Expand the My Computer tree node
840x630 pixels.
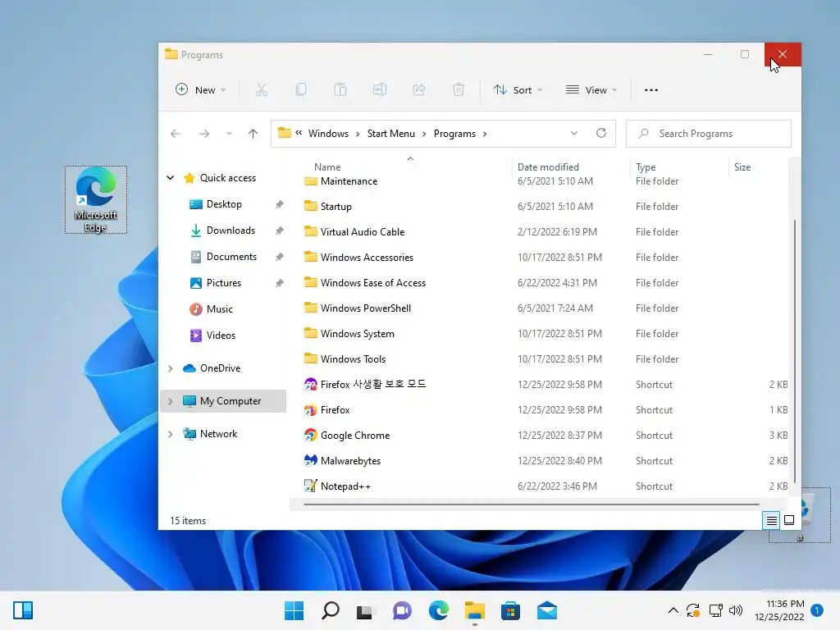click(x=171, y=400)
